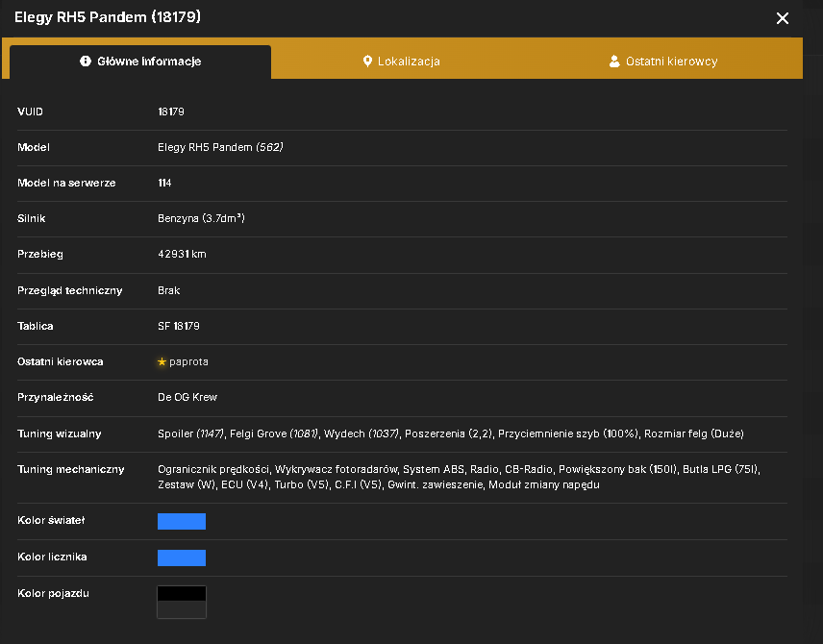This screenshot has width=823, height=644.
Task: Click the Ogranicznik prędkości tuning entry
Action: click(x=213, y=470)
